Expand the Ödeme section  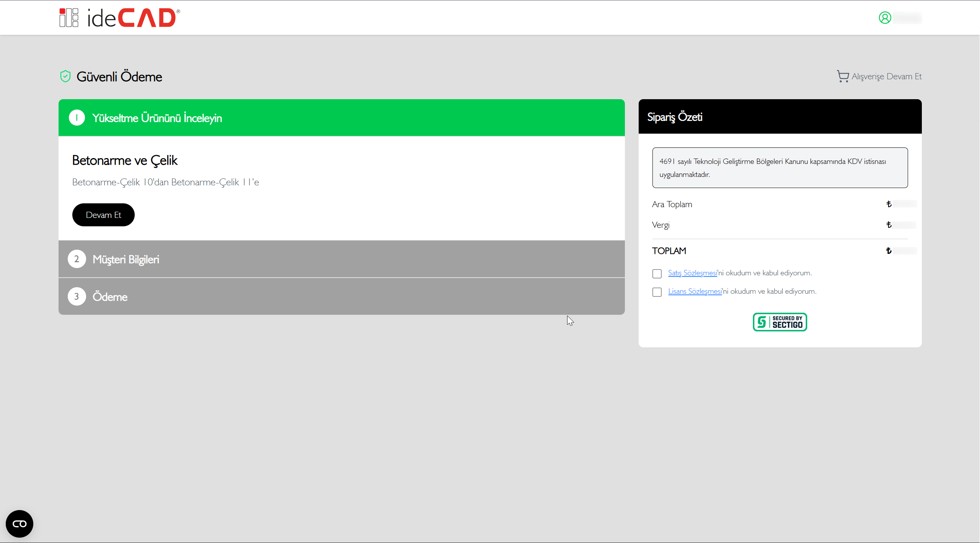pyautogui.click(x=342, y=296)
